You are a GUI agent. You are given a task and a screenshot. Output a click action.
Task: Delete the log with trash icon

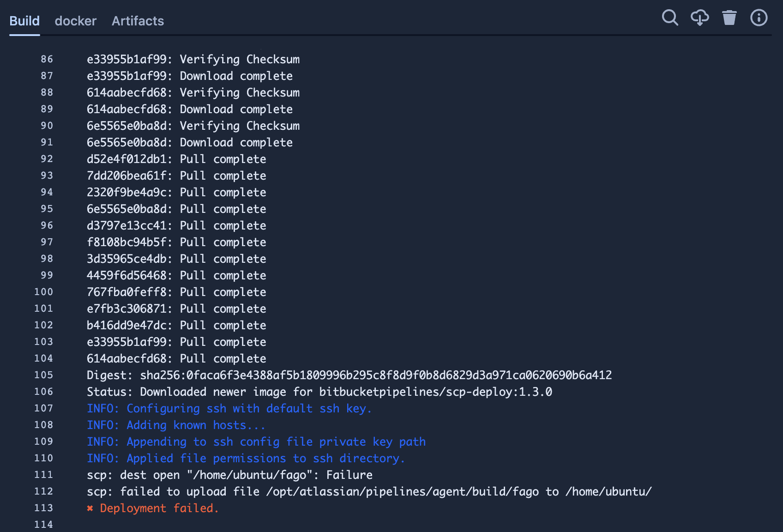(729, 18)
